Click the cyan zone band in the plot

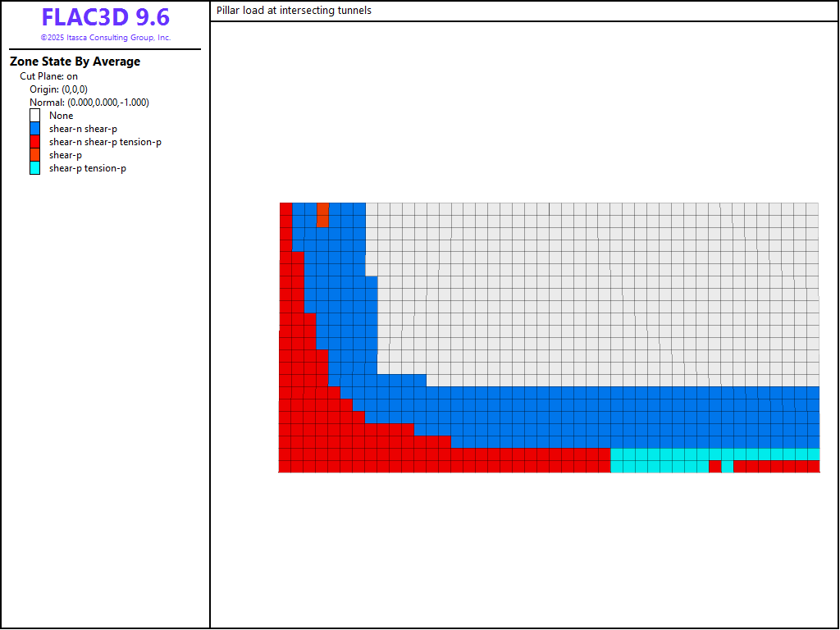[656, 460]
